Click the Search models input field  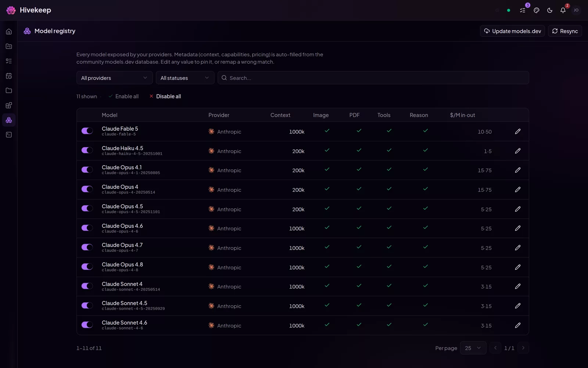pyautogui.click(x=373, y=78)
